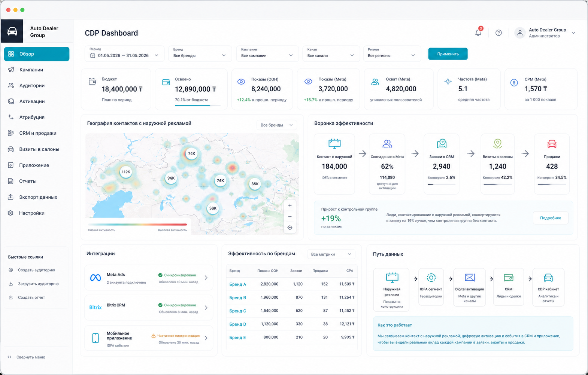Expand the user account menu chevron
This screenshot has height=375, width=588.
[573, 33]
